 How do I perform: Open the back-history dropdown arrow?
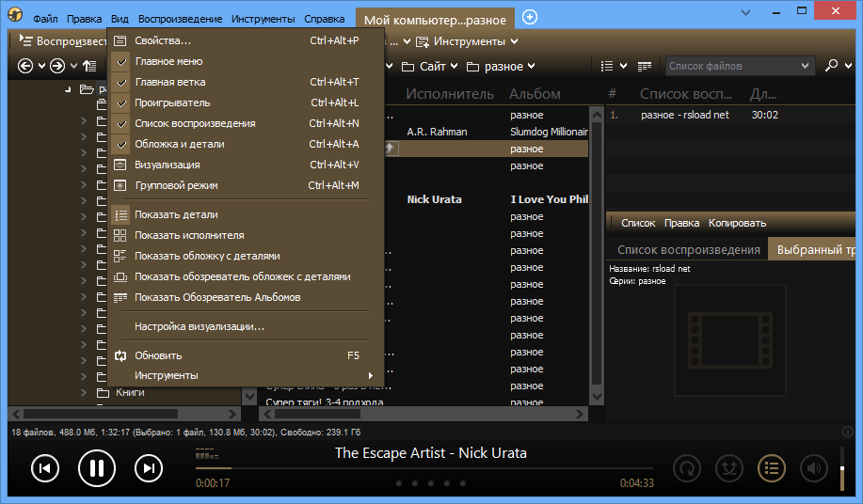[41, 66]
